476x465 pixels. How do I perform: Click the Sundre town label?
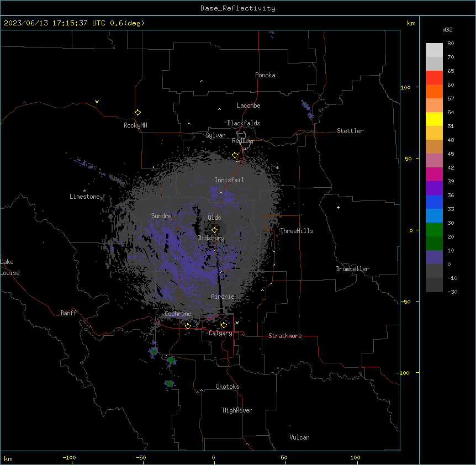pos(161,216)
